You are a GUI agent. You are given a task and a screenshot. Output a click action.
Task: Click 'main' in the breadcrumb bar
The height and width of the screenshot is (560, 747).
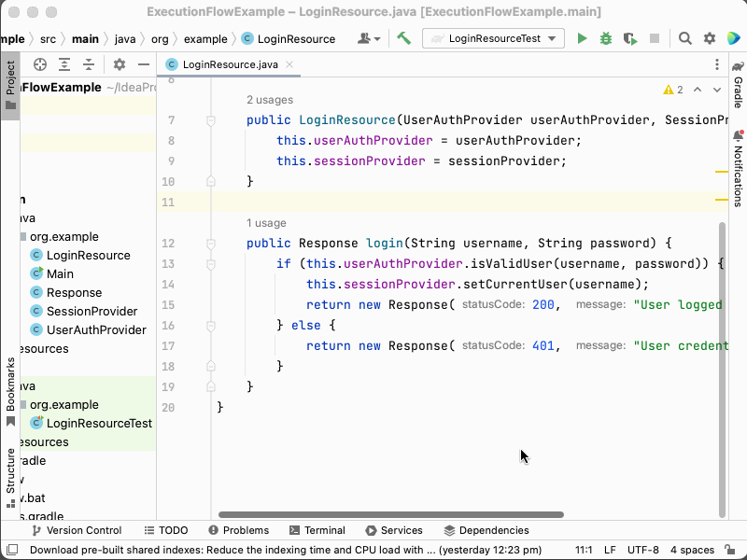click(x=85, y=39)
